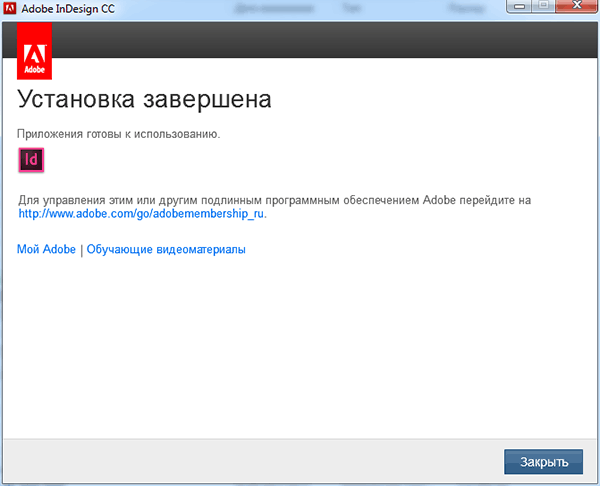
Task: Close the installer with the X button
Action: coord(576,6)
